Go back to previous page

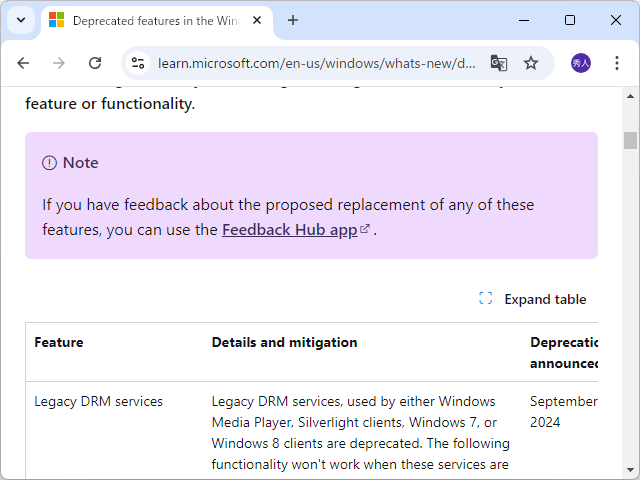coord(23,63)
